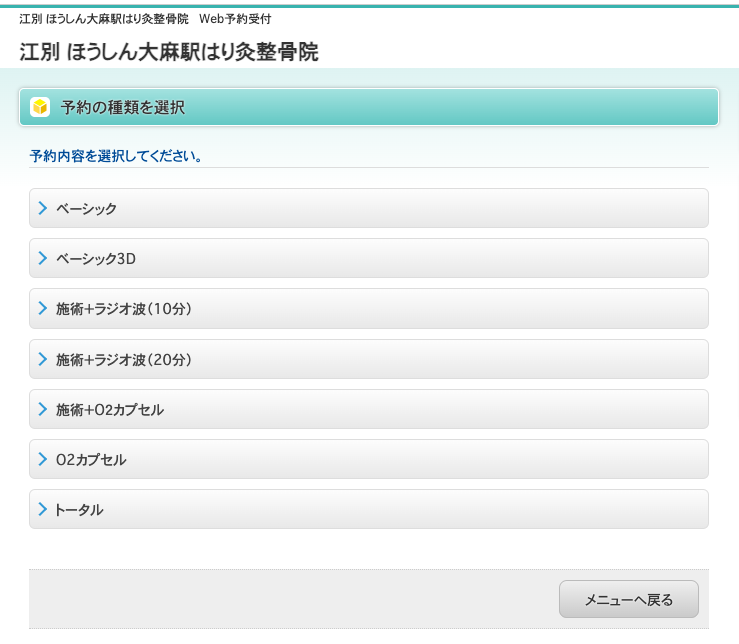Select the トータル reservation option

coord(369,509)
